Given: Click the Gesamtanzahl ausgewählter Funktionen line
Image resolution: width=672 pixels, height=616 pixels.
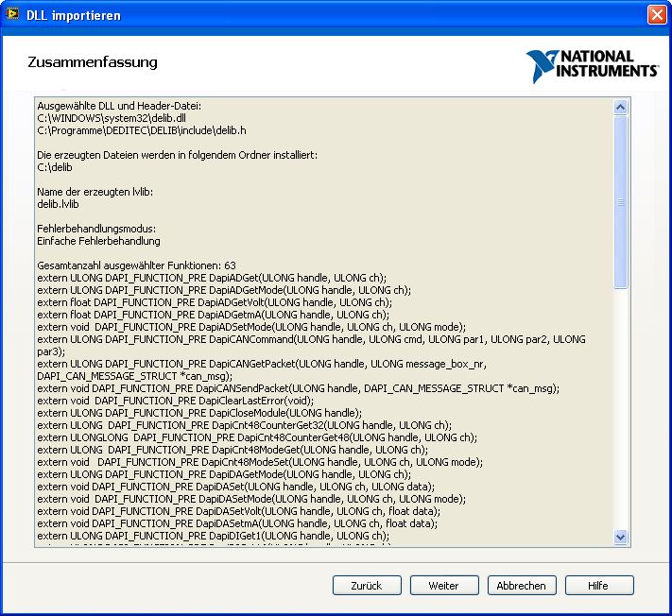Looking at the screenshot, I should click(x=136, y=265).
